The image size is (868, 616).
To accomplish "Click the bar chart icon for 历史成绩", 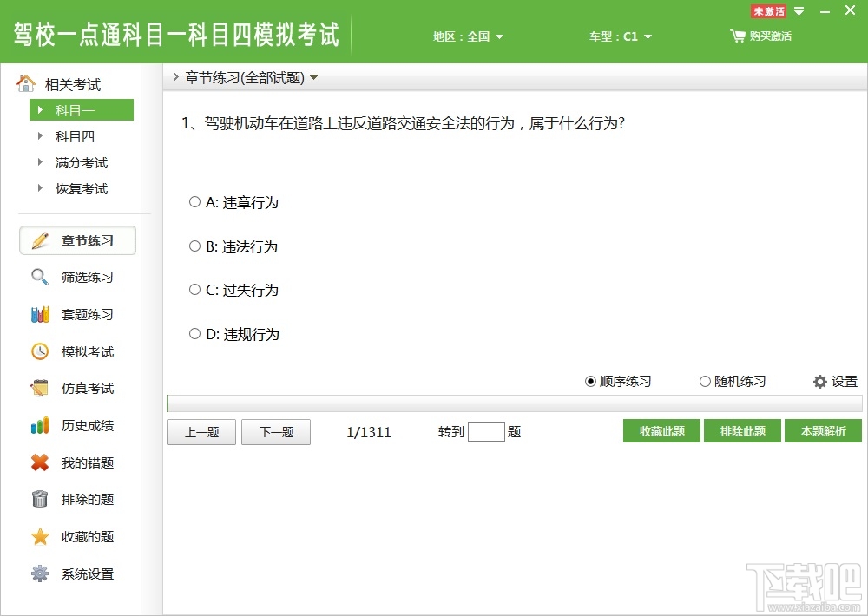I will (x=40, y=425).
